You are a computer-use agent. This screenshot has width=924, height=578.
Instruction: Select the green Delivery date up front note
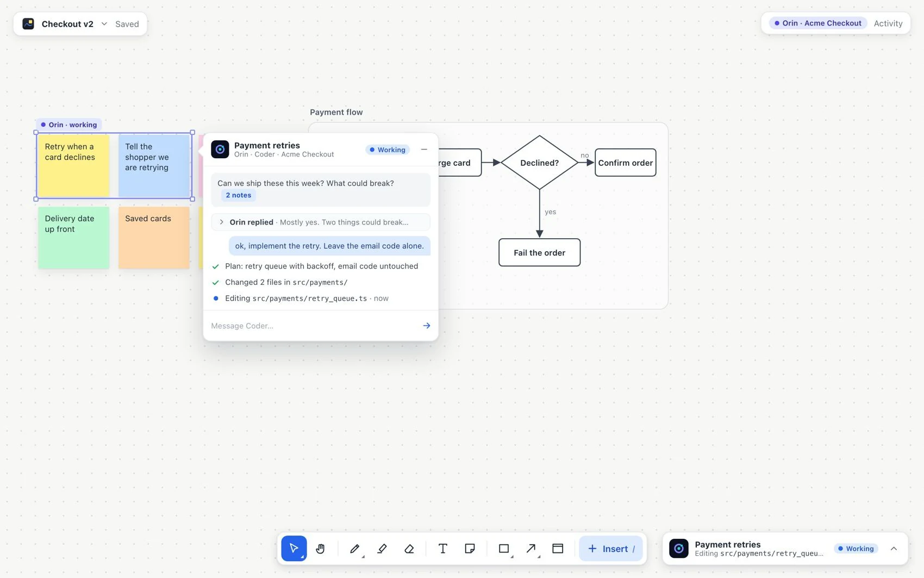click(73, 238)
